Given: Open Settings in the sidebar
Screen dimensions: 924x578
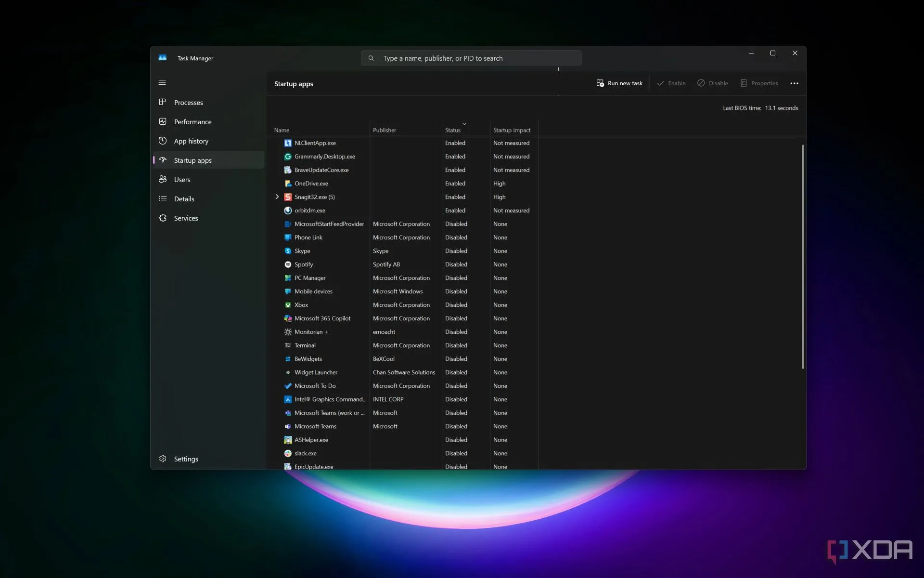Looking at the screenshot, I should click(x=209, y=459).
